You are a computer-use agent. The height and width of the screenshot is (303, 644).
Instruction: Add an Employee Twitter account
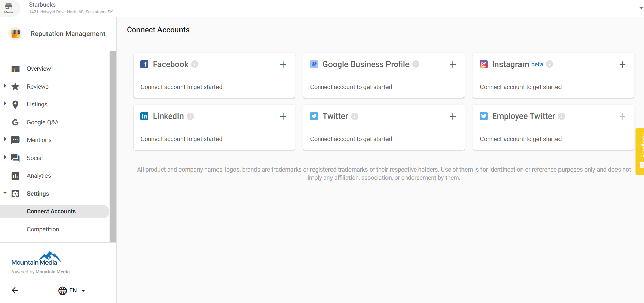622,117
